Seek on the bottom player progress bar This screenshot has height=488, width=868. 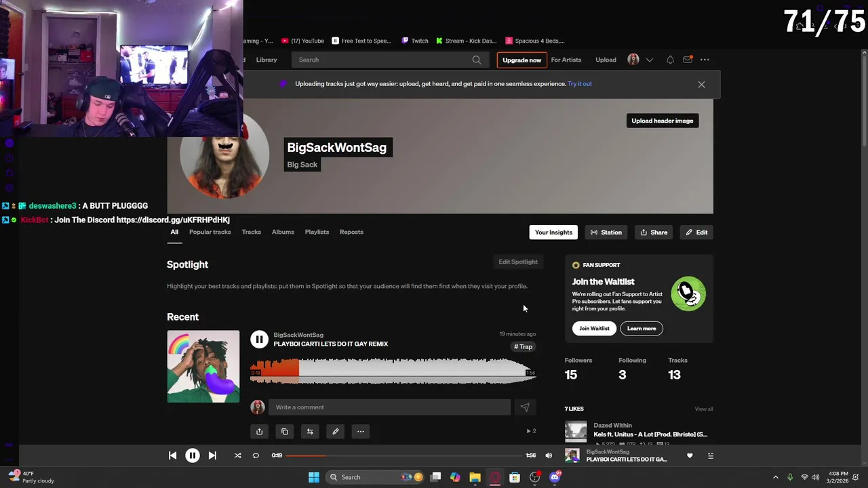pos(404,455)
